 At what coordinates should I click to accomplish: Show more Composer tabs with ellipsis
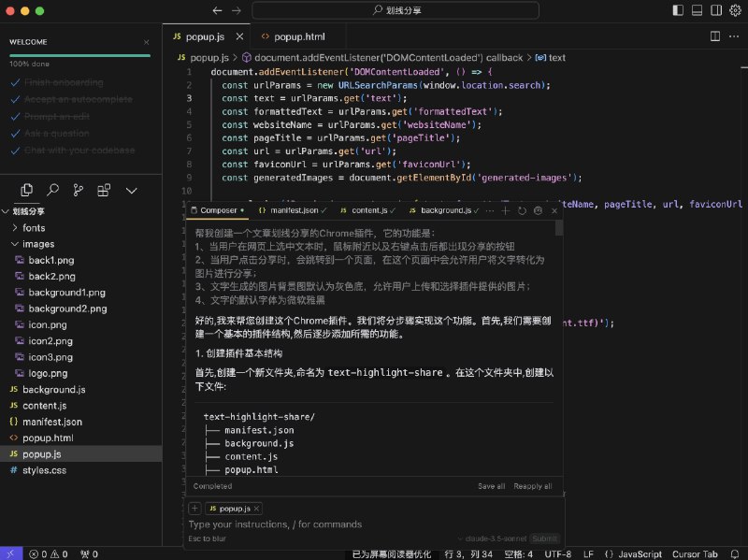[x=489, y=211]
